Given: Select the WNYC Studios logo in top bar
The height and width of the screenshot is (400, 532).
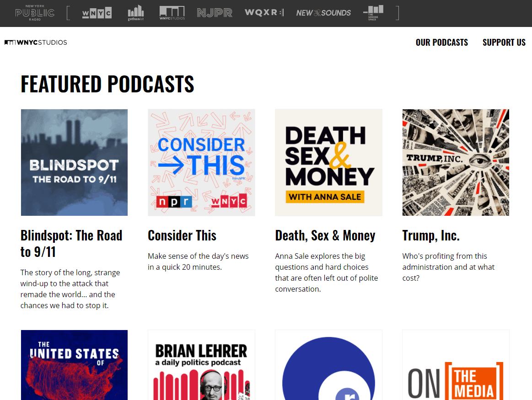Looking at the screenshot, I should point(172,13).
